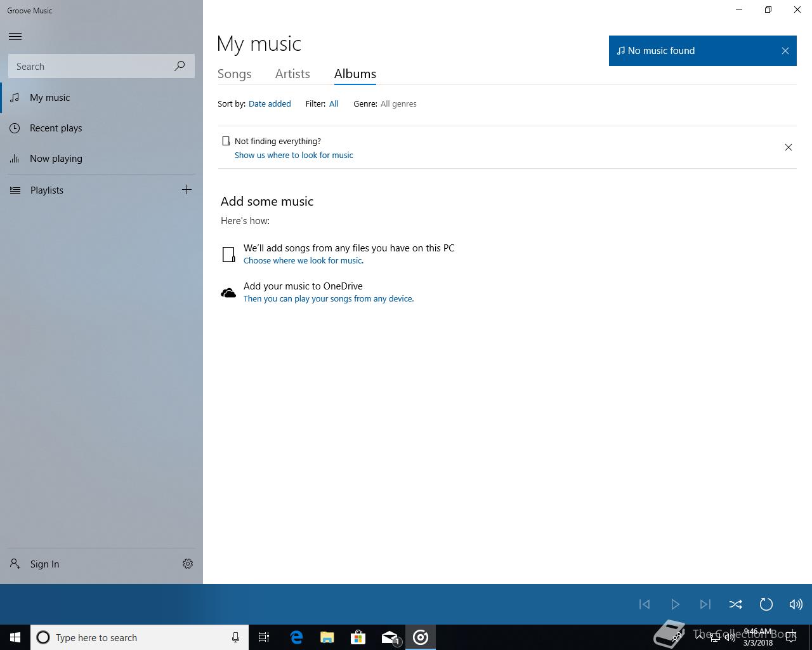Viewport: 812px width, 650px height.
Task: Skip to previous track
Action: click(645, 604)
